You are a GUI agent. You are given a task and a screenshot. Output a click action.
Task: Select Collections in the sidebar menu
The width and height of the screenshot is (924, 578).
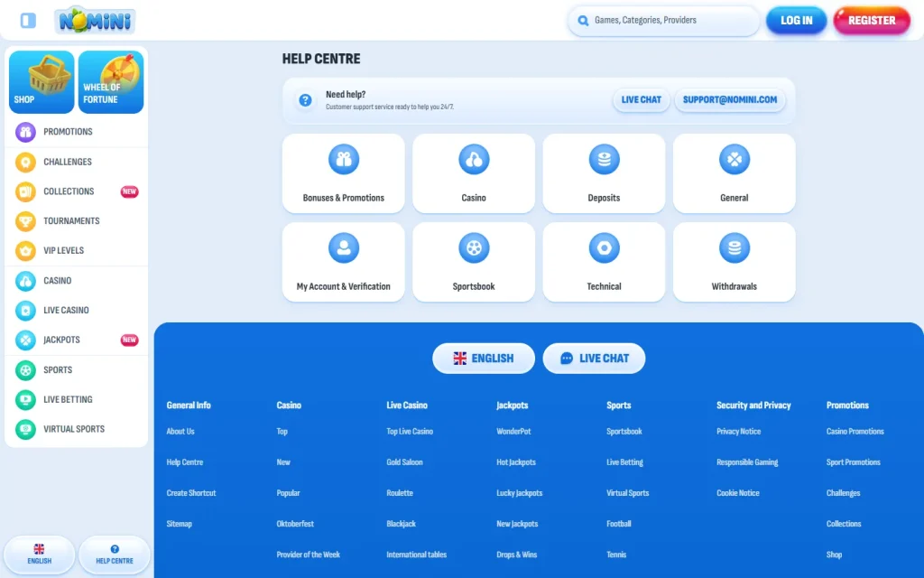point(77,191)
